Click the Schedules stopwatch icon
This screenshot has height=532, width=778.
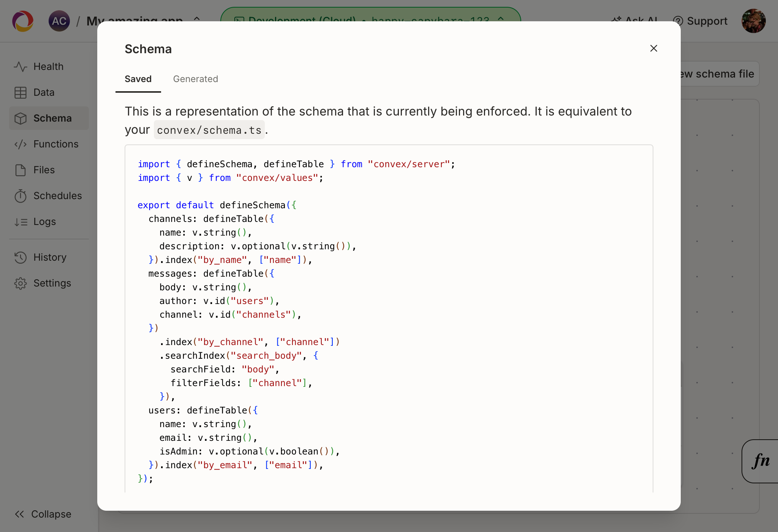point(21,196)
